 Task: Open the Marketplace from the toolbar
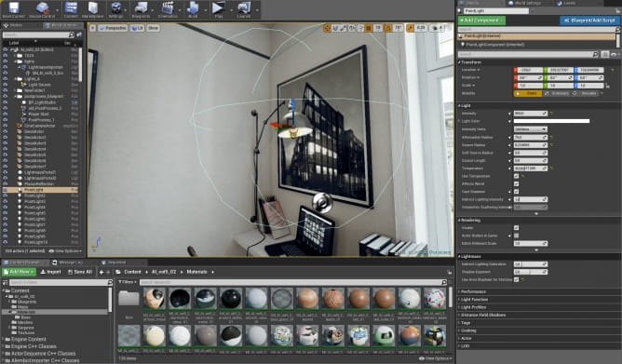(x=93, y=9)
